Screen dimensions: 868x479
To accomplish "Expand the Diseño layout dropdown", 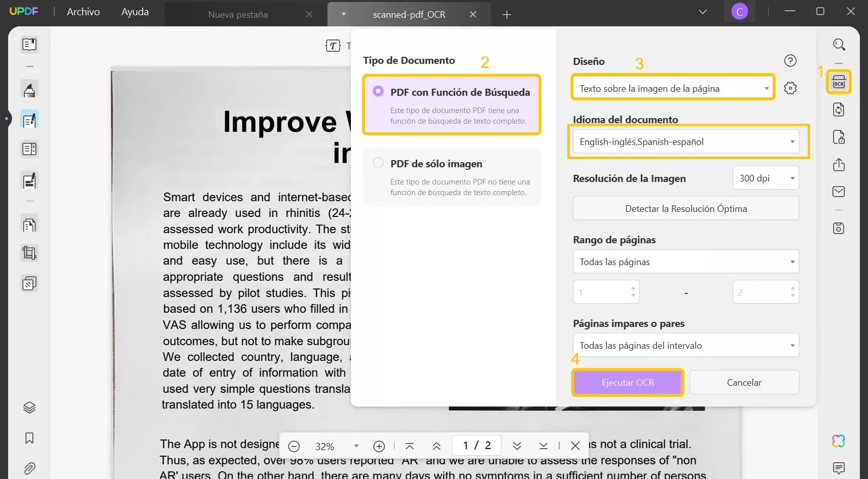I will coord(673,88).
